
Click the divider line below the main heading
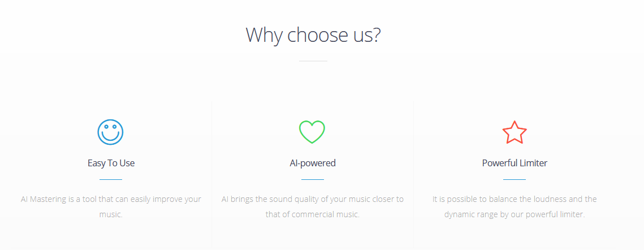[313, 61]
